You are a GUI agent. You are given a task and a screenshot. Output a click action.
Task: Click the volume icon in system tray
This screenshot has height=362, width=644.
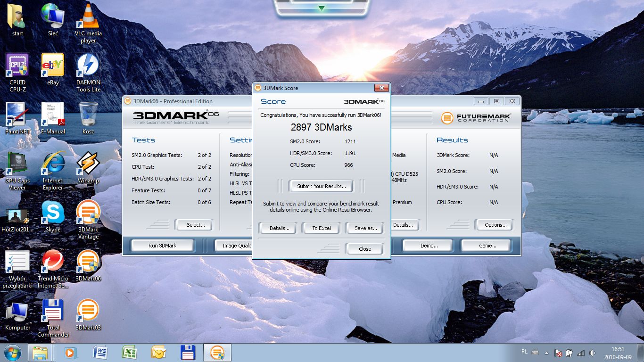pos(592,353)
